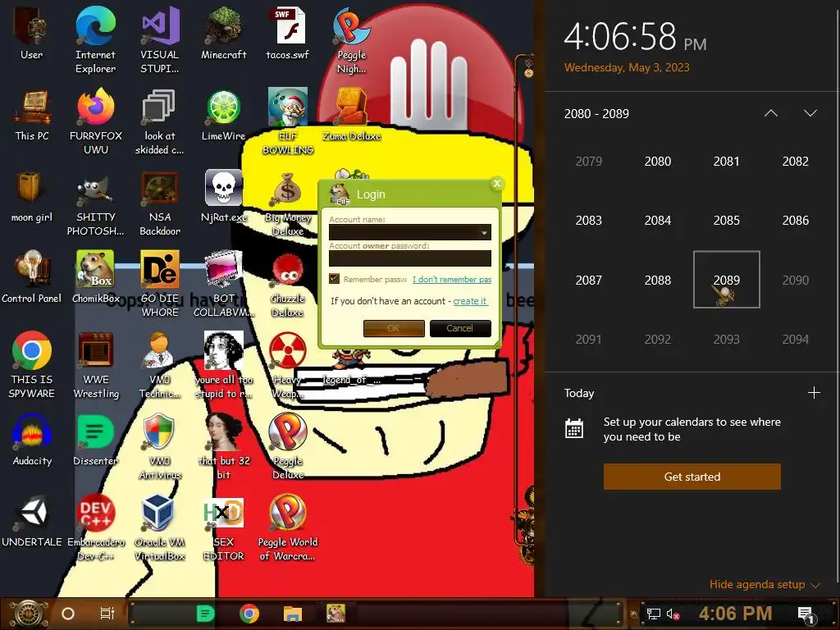Open the Control Panel icon

click(32, 277)
